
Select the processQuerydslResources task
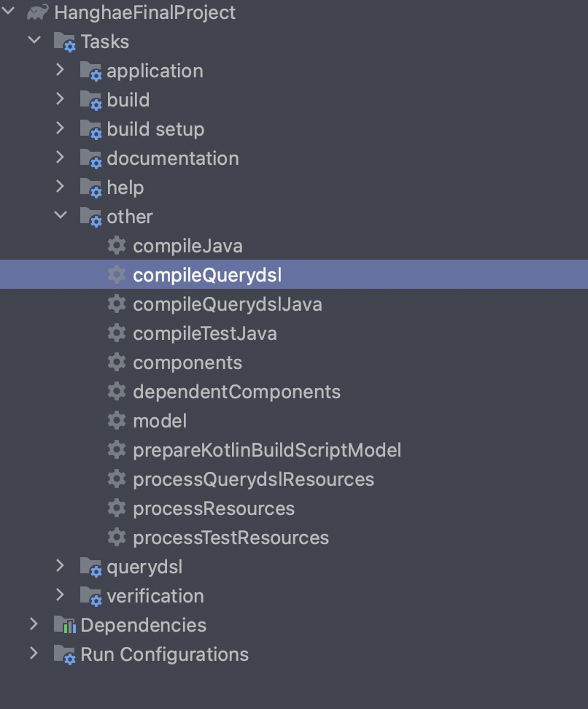(253, 479)
